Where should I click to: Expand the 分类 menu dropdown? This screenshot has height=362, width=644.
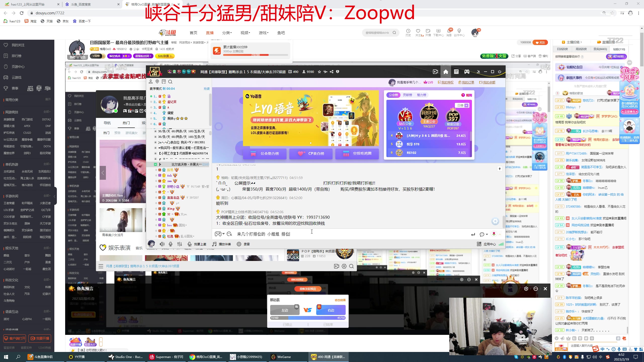(227, 33)
